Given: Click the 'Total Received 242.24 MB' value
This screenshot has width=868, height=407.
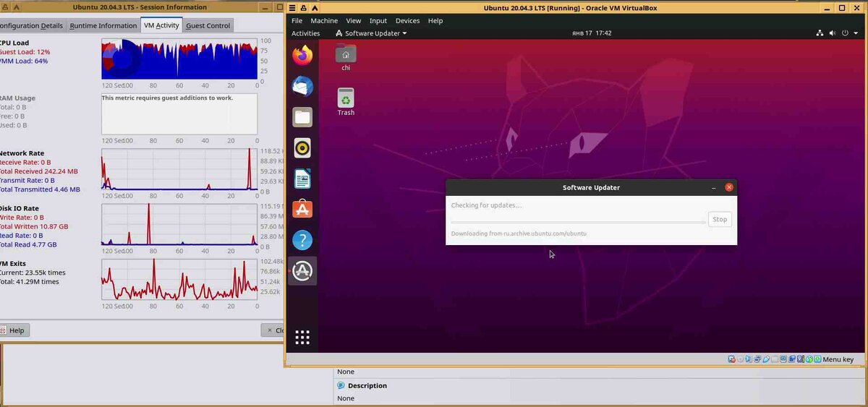Looking at the screenshot, I should coord(38,171).
